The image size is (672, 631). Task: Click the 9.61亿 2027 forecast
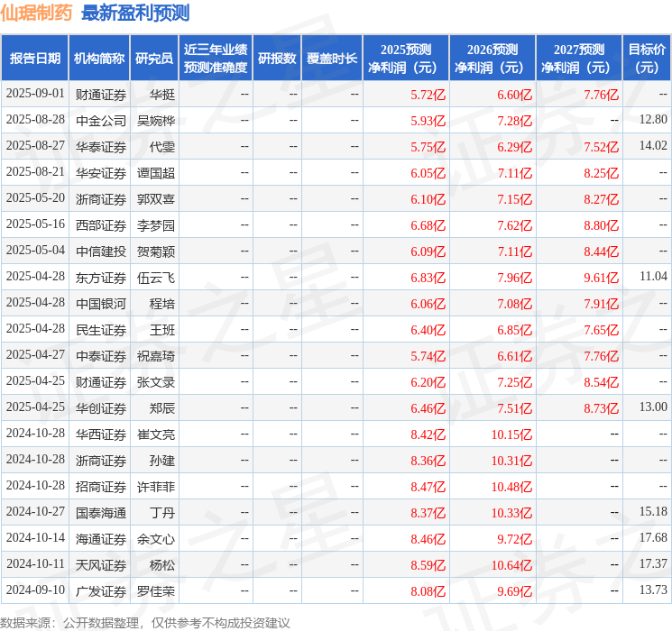pyautogui.click(x=601, y=277)
